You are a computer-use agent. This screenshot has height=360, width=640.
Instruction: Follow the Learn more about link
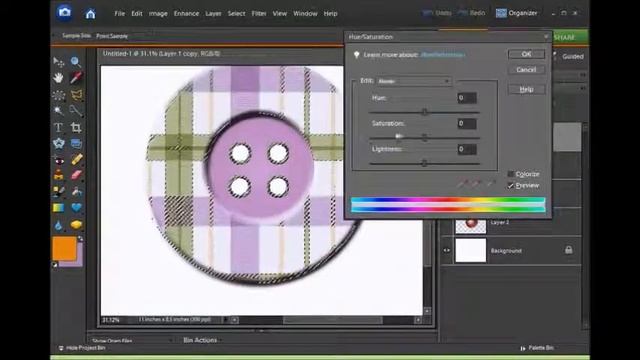click(443, 55)
